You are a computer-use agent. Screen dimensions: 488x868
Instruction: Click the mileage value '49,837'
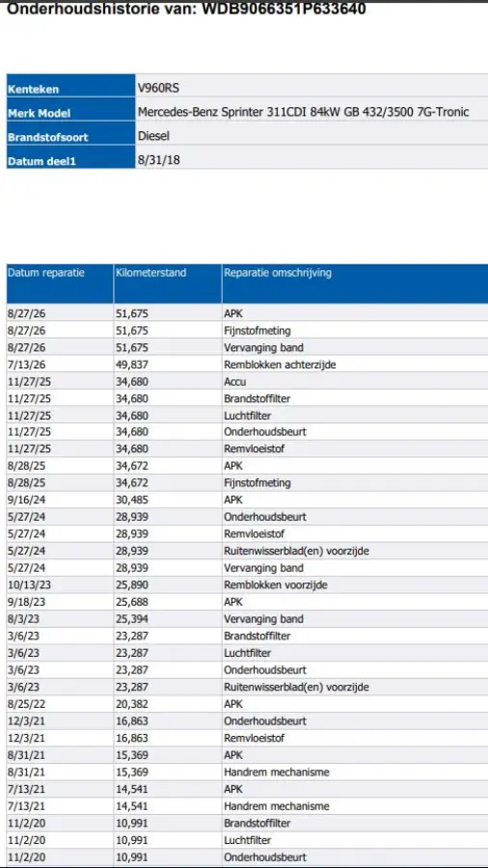click(132, 365)
